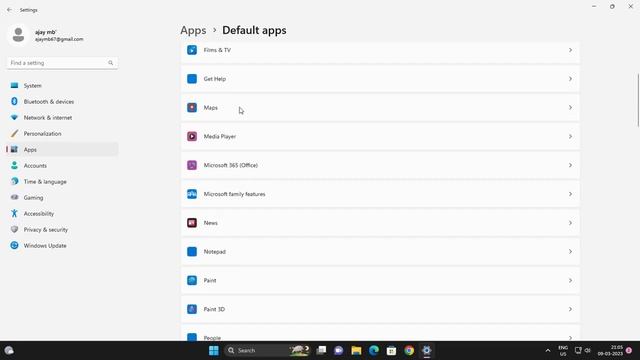Screen dimensions: 640x360
Task: Open the Chat app in taskbar
Action: pyautogui.click(x=338, y=351)
